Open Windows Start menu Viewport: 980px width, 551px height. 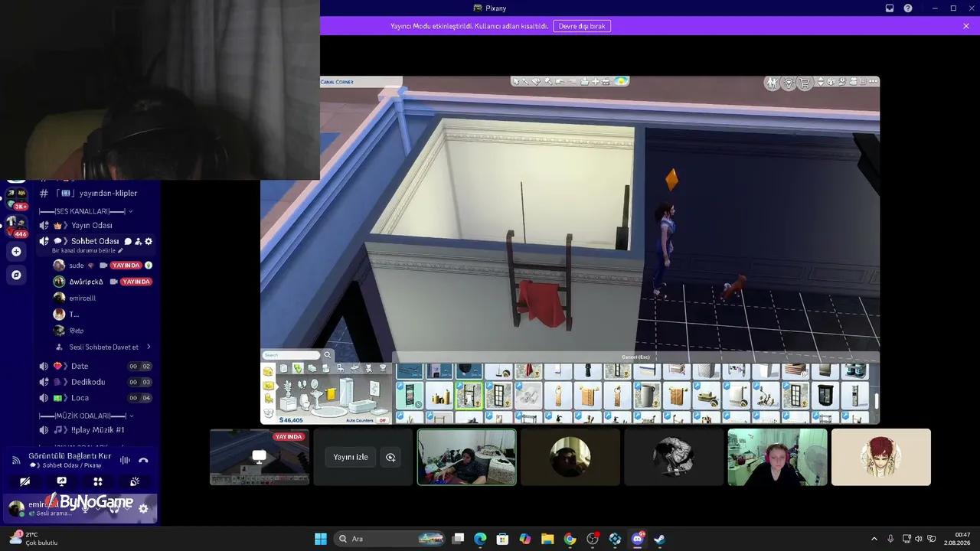[321, 539]
